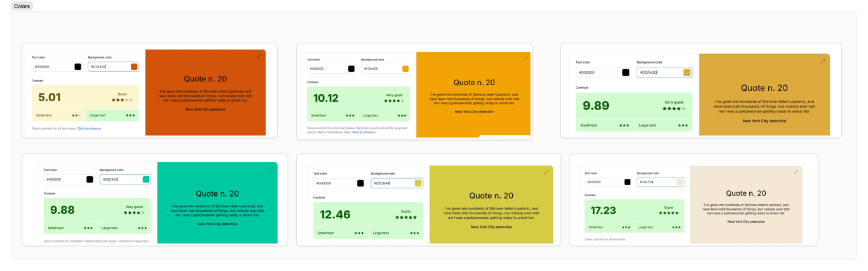Screen dimensions: 868x271
Task: Select Large text rating in 12.46 card
Action: point(396,233)
